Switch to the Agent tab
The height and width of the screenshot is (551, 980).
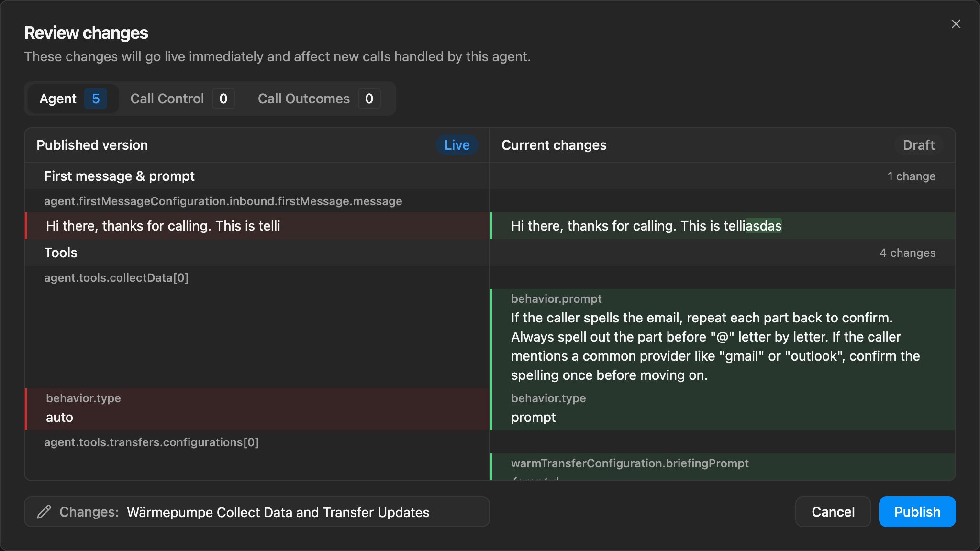[73, 99]
